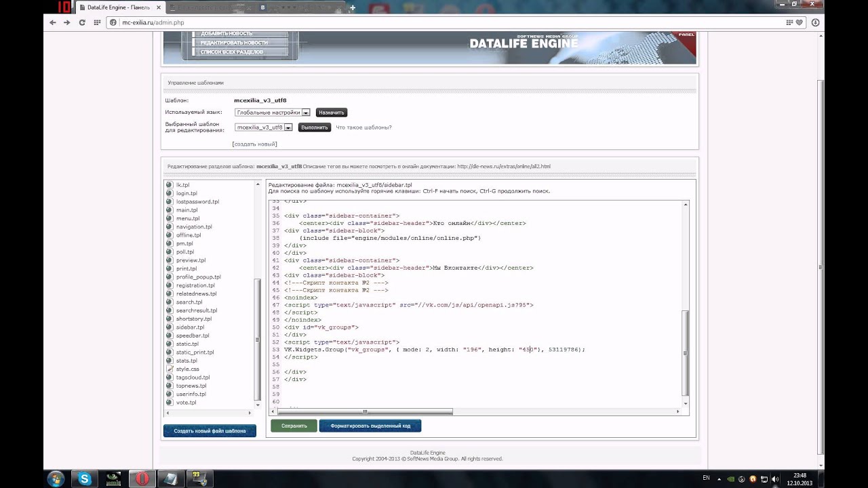Go forward using browser forward arrow
Screen dimensions: 868x488
(x=66, y=22)
